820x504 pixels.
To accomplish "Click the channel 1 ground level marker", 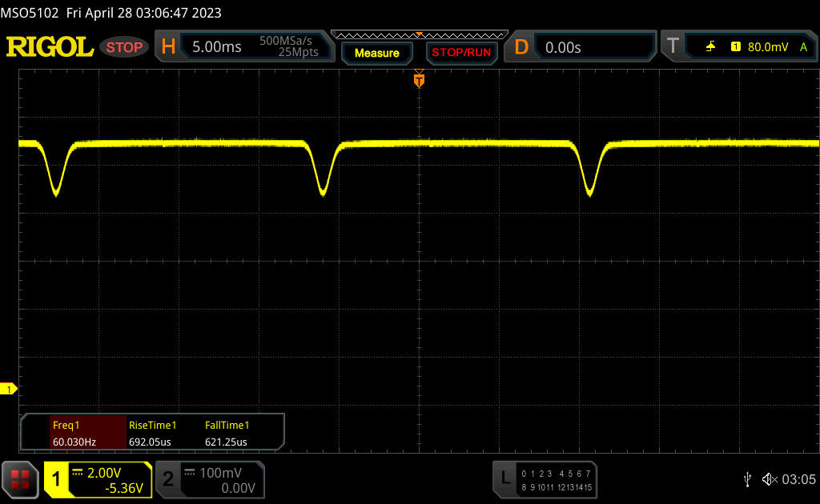I will coord(10,389).
